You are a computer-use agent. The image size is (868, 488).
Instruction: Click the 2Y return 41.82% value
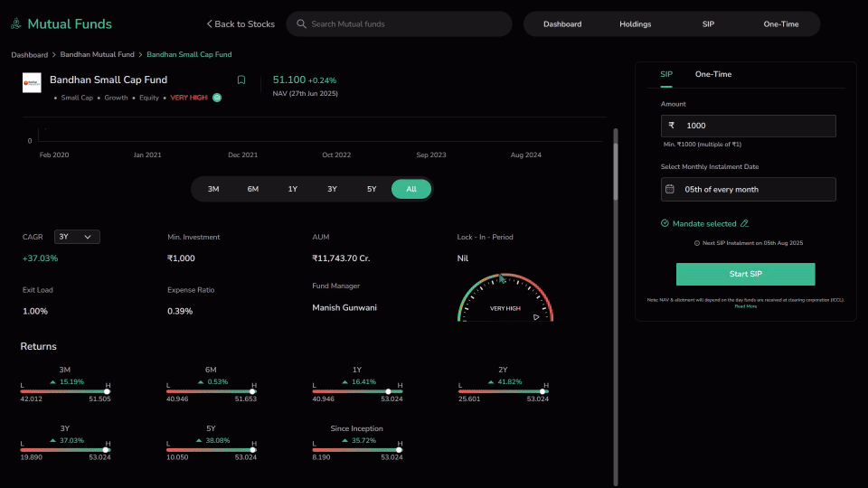click(x=509, y=381)
